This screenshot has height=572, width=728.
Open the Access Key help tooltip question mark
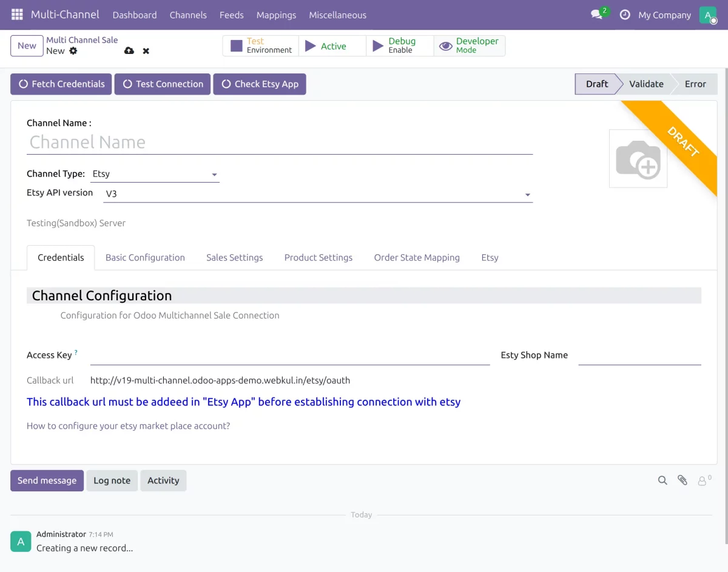point(76,352)
